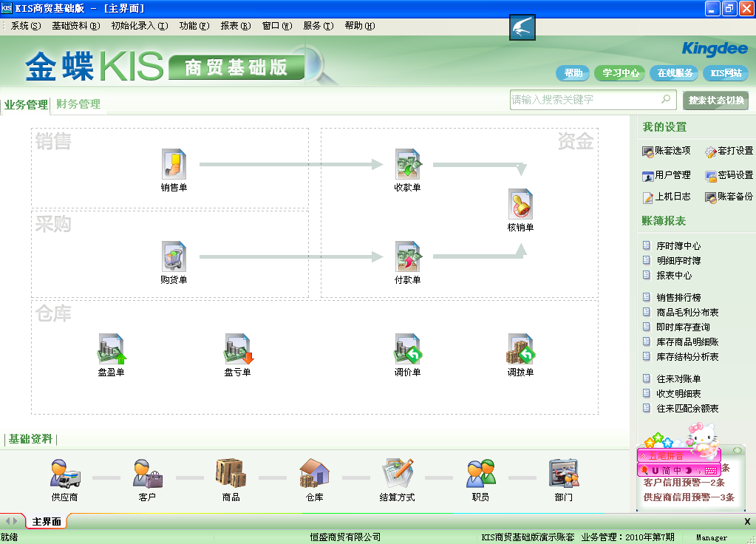This screenshot has width=756, height=544.
Task: Click the 五笔拼音 input method bar
Action: click(679, 456)
